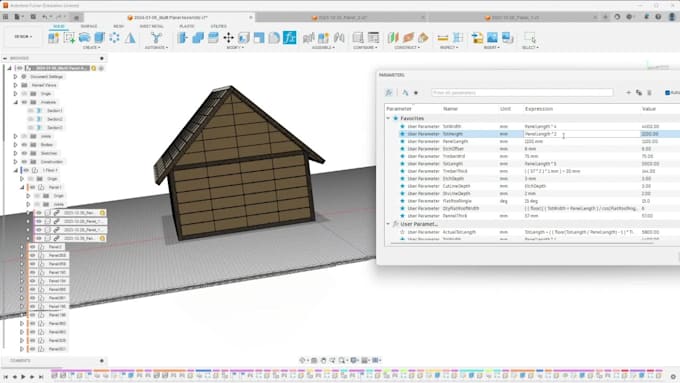Expand Named Views in browser
The width and height of the screenshot is (680, 383).
pyautogui.click(x=16, y=85)
